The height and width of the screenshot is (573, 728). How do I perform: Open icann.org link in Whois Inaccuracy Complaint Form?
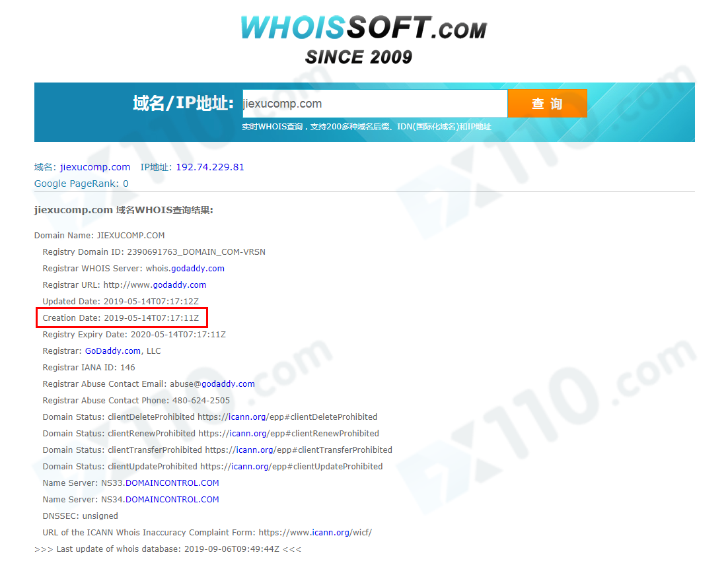pyautogui.click(x=330, y=533)
